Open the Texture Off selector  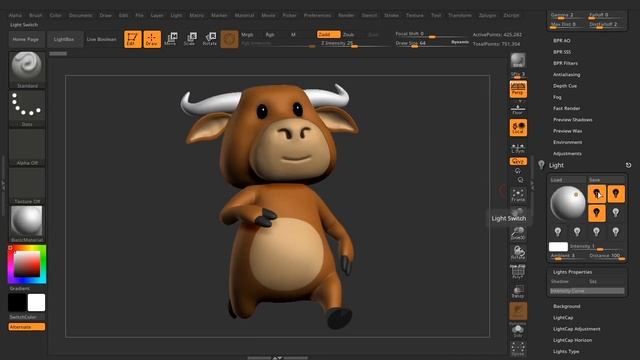click(x=27, y=186)
